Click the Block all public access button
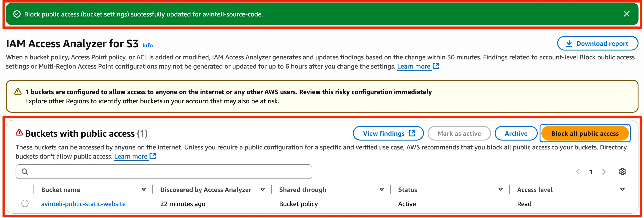 (585, 133)
